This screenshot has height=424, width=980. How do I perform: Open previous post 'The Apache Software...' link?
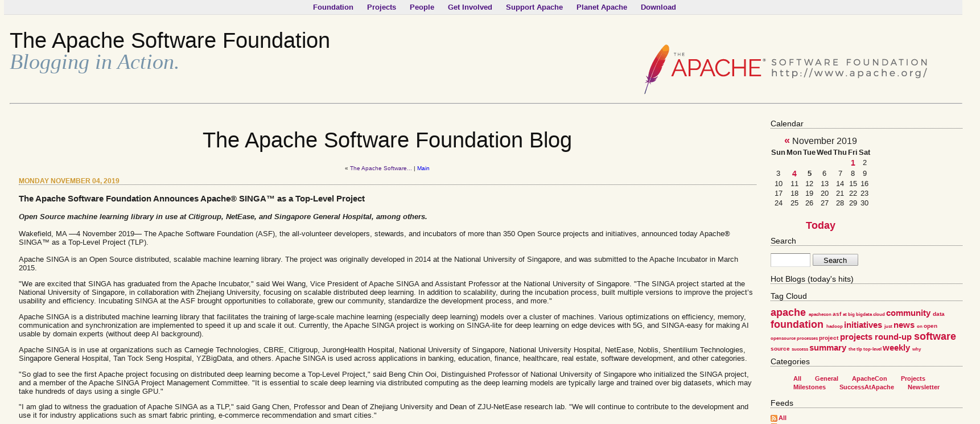click(x=381, y=168)
